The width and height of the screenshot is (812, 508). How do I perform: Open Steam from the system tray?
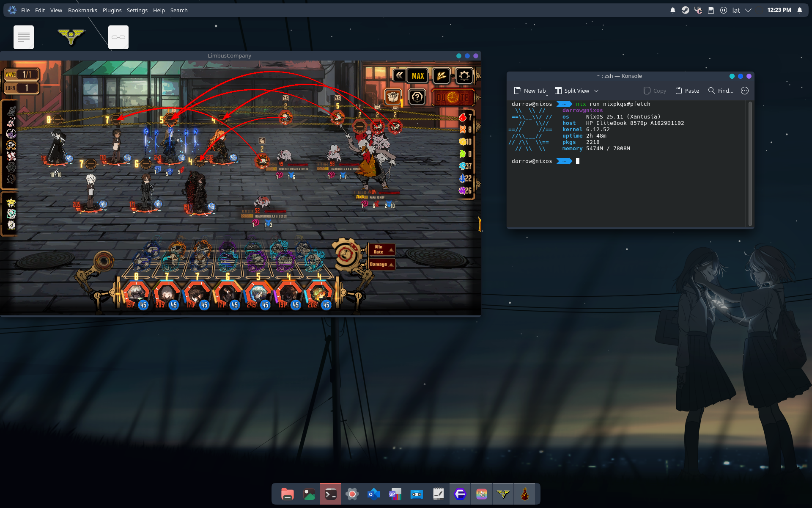(685, 10)
